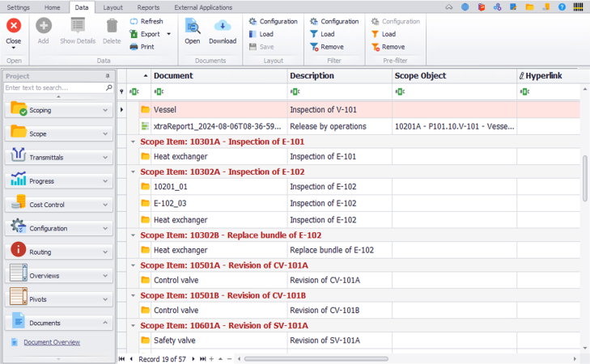The width and height of the screenshot is (590, 364).
Task: Open the Document Overview link
Action: pyautogui.click(x=52, y=342)
